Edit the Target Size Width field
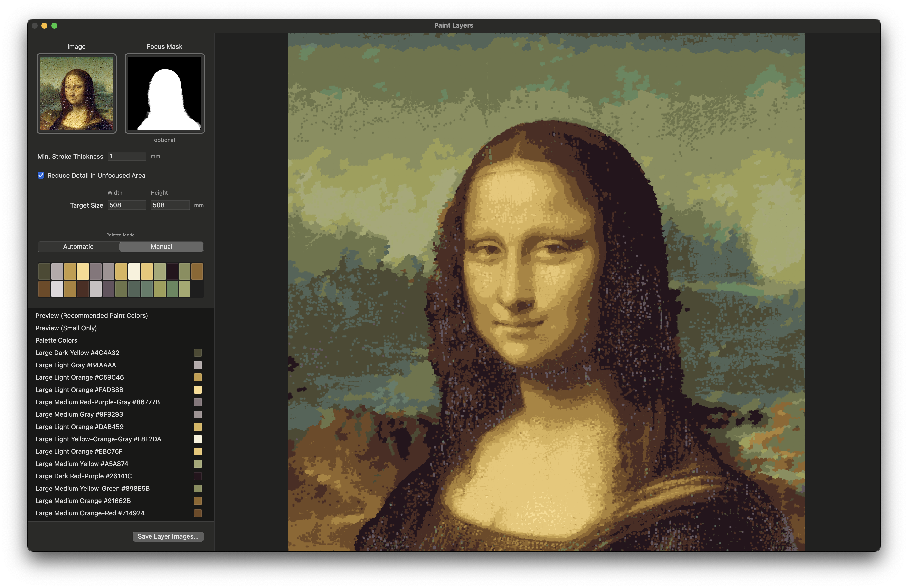 127,205
